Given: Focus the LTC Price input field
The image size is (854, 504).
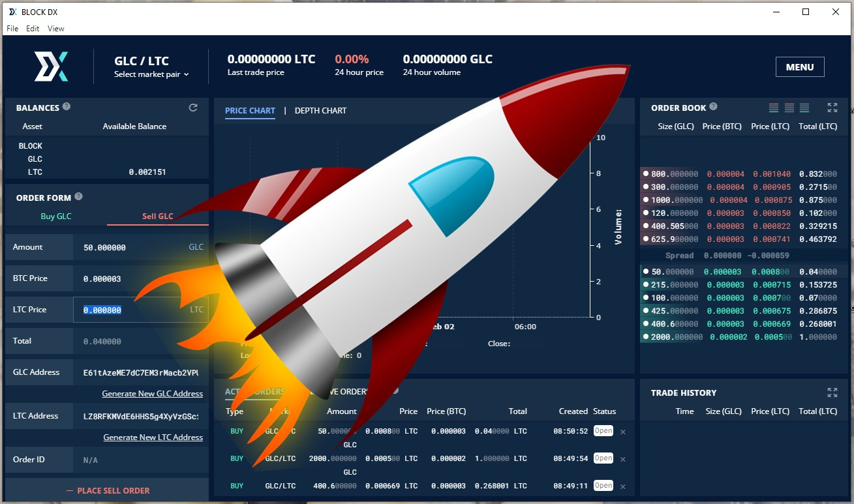Looking at the screenshot, I should point(141,310).
